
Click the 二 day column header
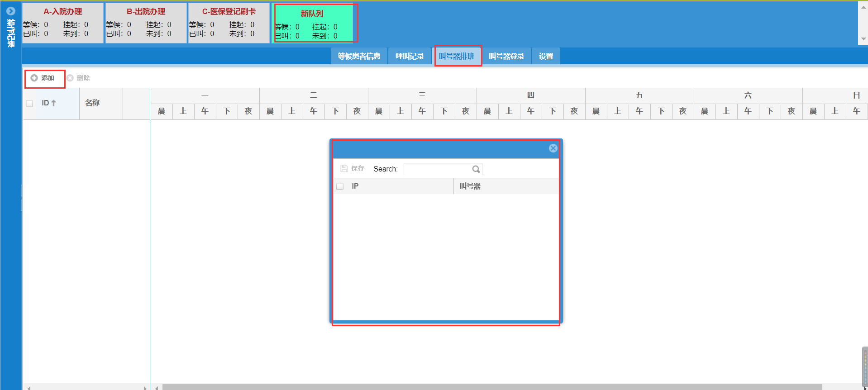[x=314, y=95]
